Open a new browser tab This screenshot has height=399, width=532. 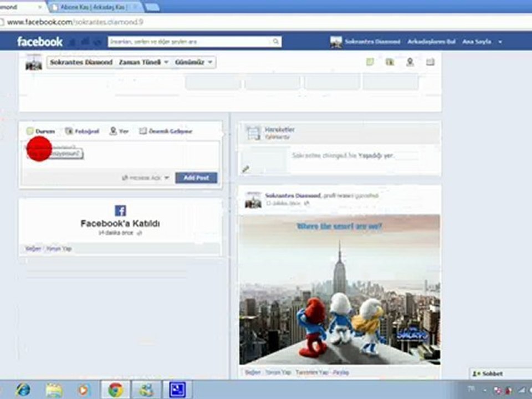pyautogui.click(x=151, y=7)
